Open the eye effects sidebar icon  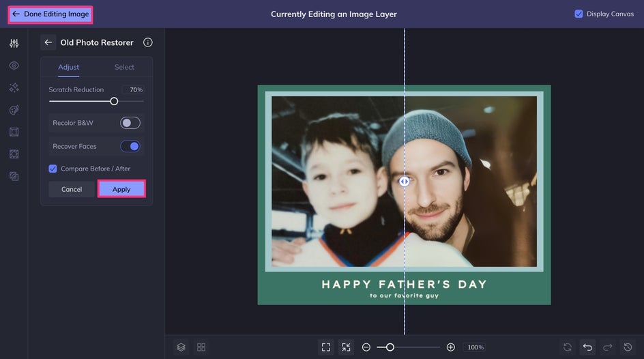click(x=14, y=66)
